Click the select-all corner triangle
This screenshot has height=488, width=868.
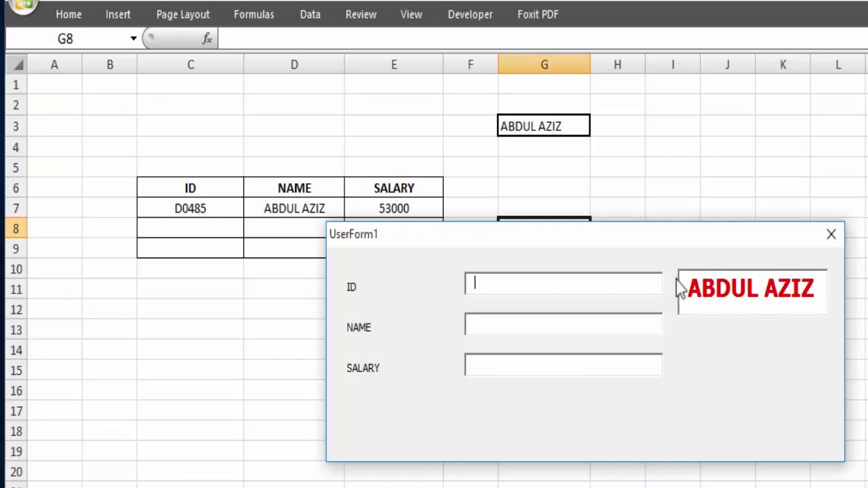tap(17, 64)
